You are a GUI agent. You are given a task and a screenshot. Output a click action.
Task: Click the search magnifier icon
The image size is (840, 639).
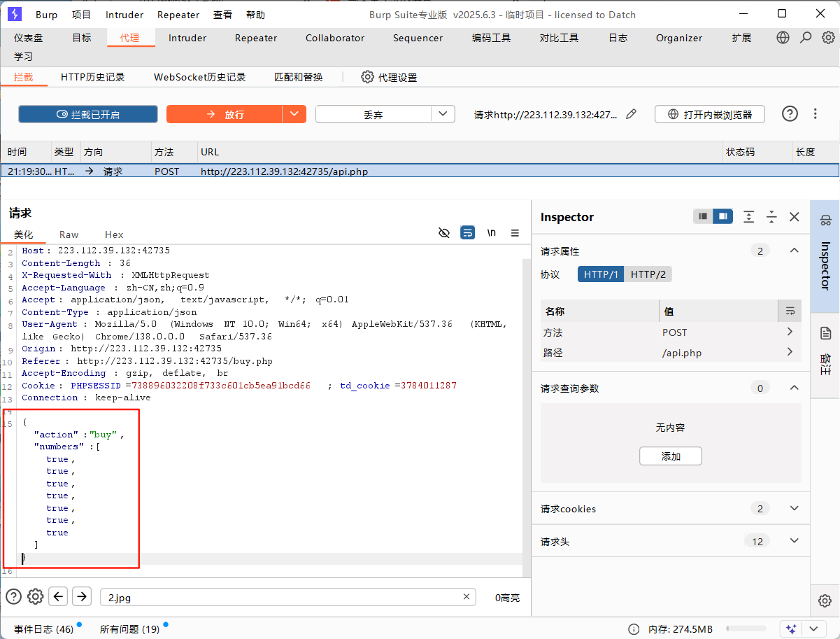pos(806,38)
